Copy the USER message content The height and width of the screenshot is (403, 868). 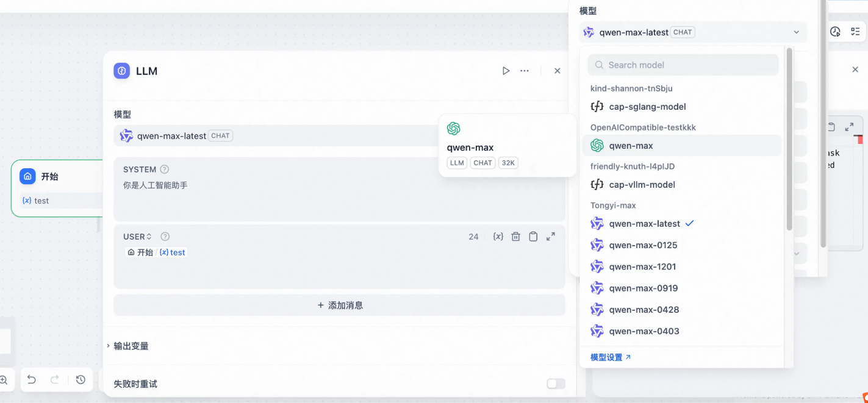tap(533, 237)
